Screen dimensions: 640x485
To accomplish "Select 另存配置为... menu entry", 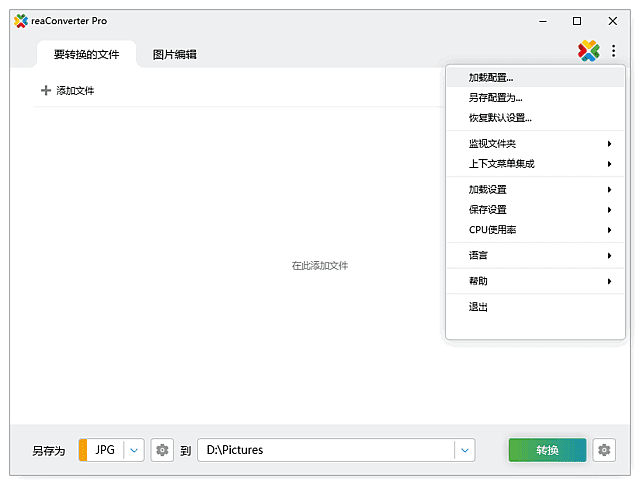I will [x=495, y=98].
